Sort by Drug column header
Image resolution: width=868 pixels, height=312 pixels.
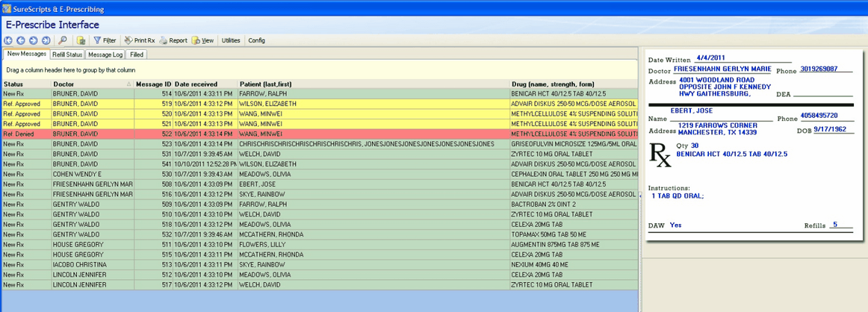[x=574, y=84]
